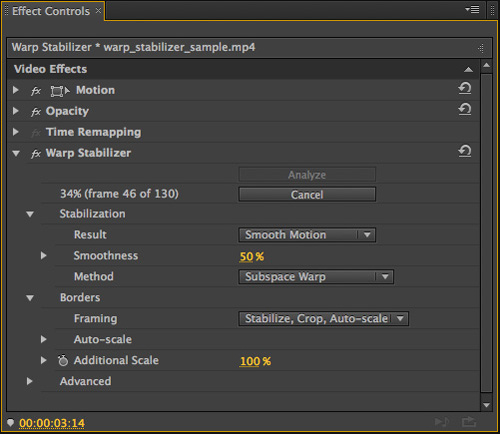Disable the Warp Stabilizer fx toggle
This screenshot has width=500, height=434.
click(x=36, y=154)
